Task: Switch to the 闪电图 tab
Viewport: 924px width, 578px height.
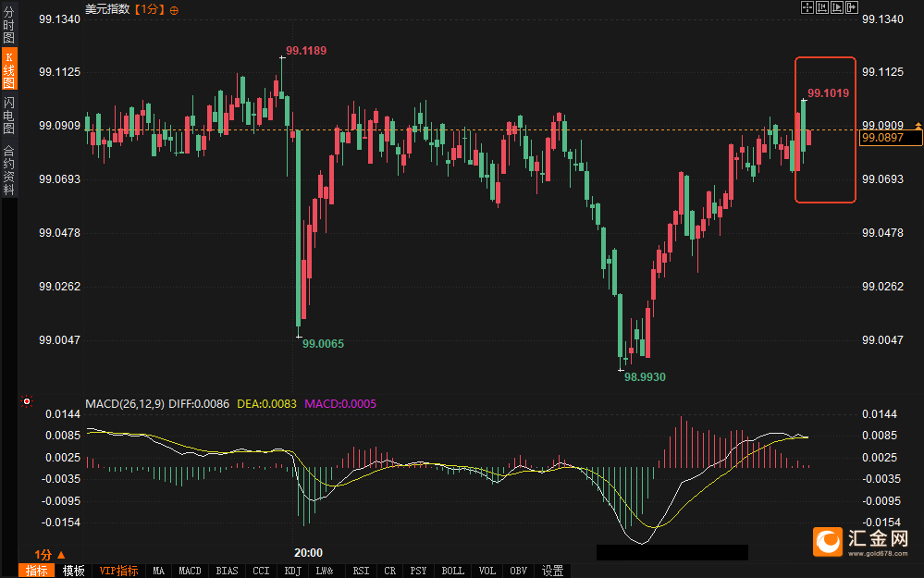Action: (9, 116)
